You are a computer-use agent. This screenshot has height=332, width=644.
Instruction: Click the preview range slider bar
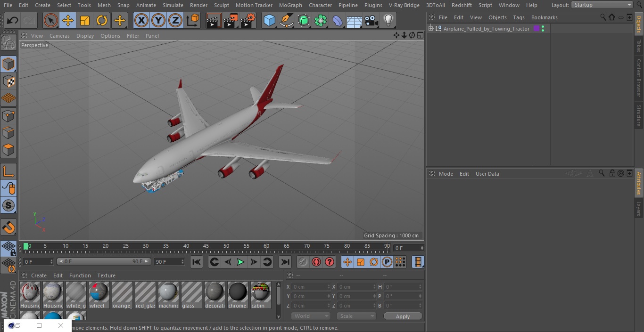[x=104, y=261]
